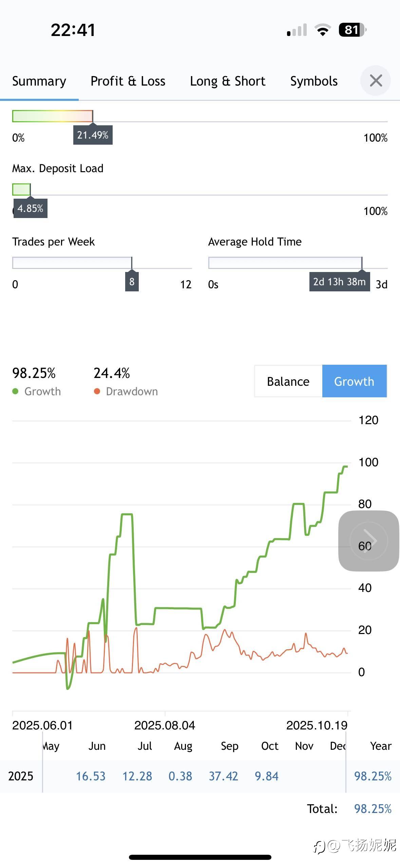Select September growth value 37.42
Screen dimensions: 400x868
[223, 776]
